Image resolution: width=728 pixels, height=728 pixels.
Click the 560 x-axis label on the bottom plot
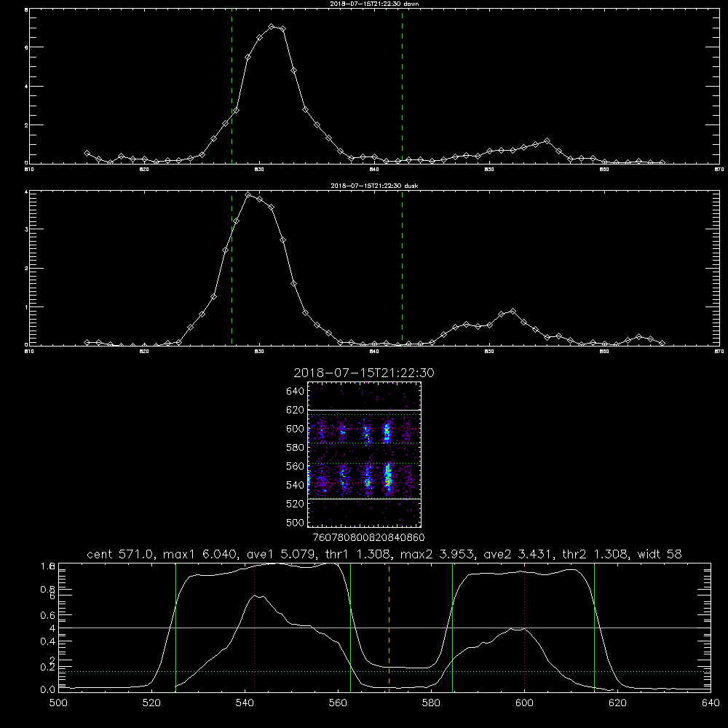coord(338,703)
